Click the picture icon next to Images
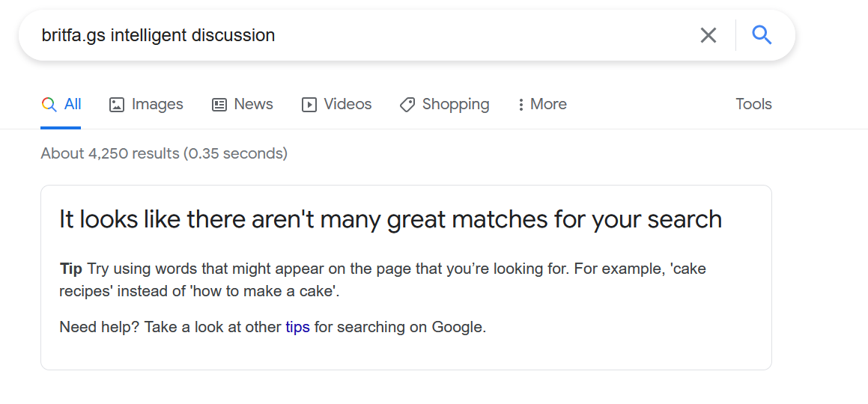Screen dimensions: 868x404 117,105
